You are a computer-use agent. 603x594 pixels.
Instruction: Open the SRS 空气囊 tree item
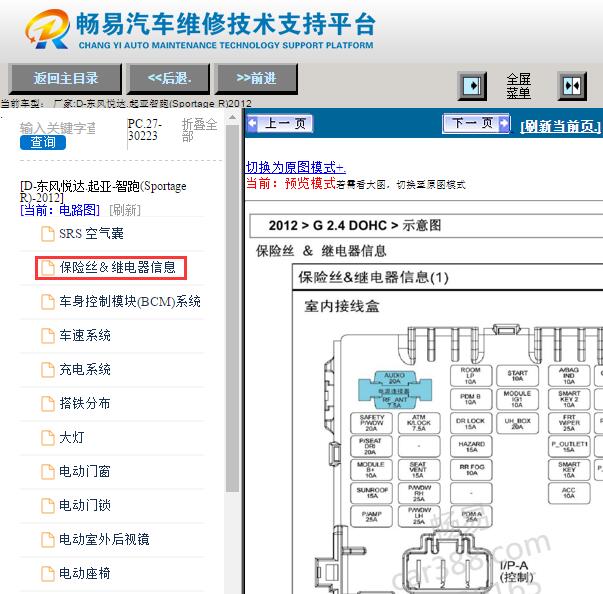click(91, 234)
